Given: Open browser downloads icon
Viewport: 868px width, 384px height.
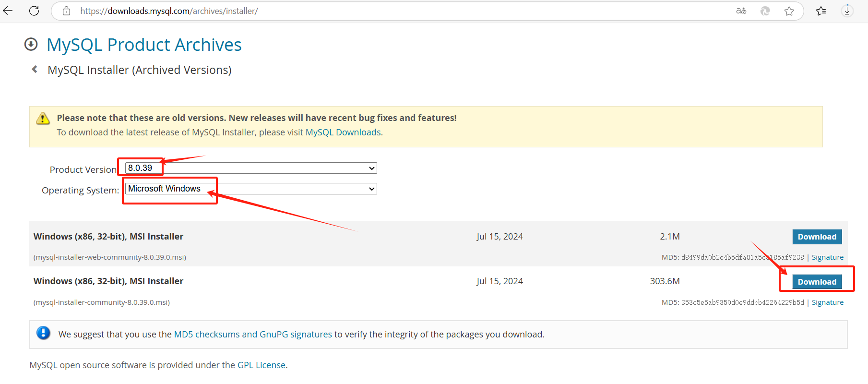Looking at the screenshot, I should (x=847, y=11).
